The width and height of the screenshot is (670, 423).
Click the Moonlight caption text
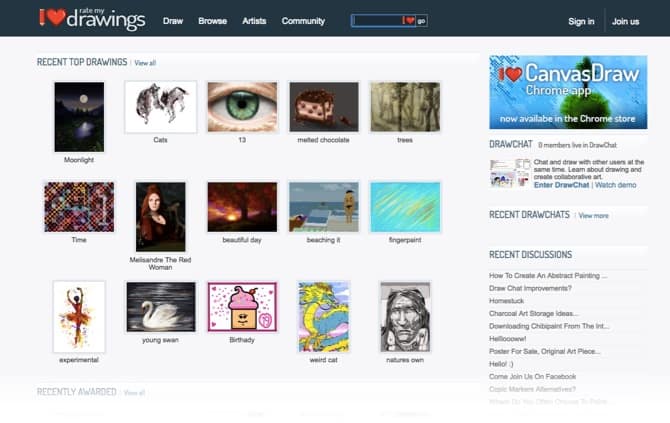(x=79, y=160)
